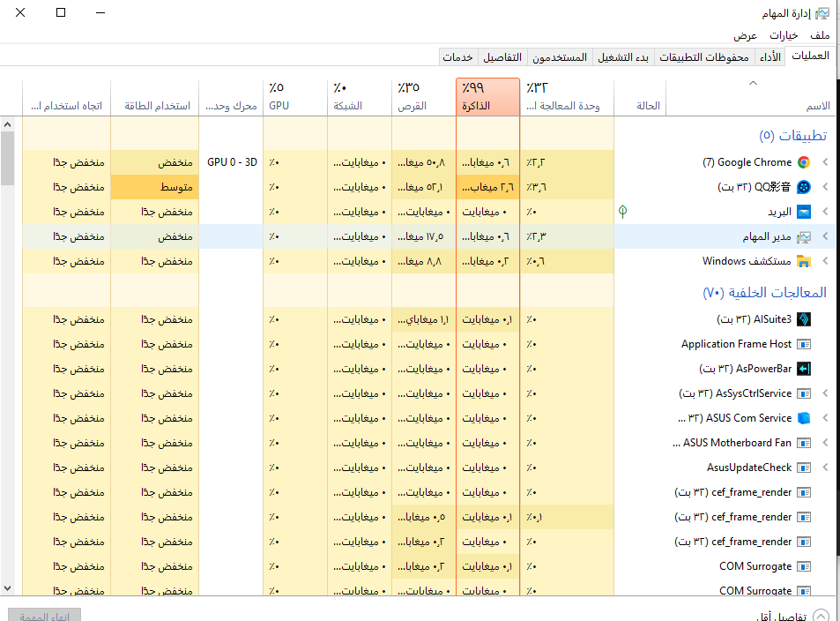
Task: Click the AsSysCtrlService process icon
Action: pos(804,393)
